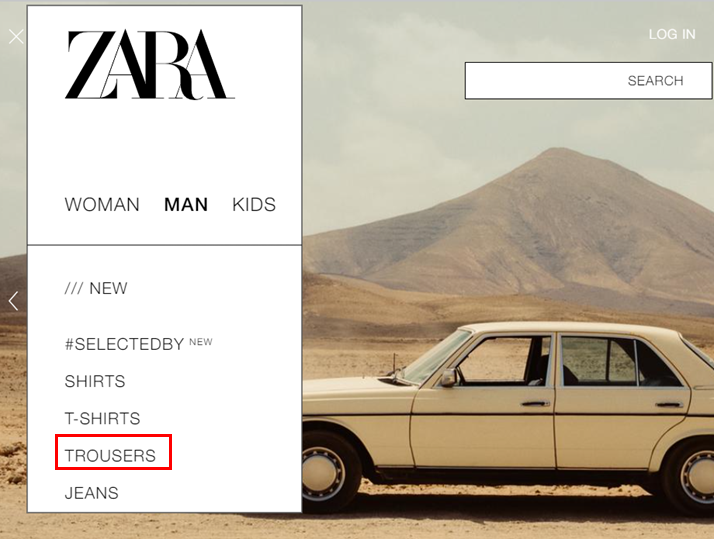Click the small NEW badge beside #SELECTEDBY
Screen dimensions: 714x539
pos(201,342)
